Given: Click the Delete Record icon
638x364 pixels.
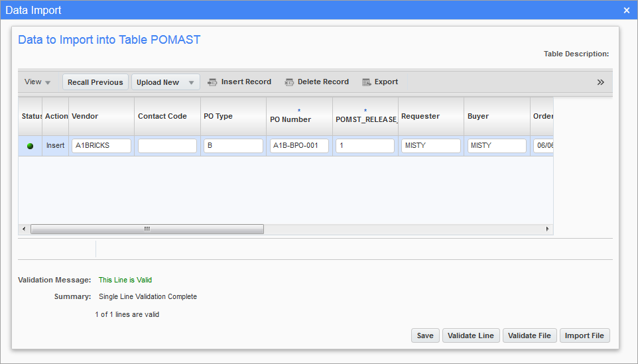Looking at the screenshot, I should click(x=289, y=82).
